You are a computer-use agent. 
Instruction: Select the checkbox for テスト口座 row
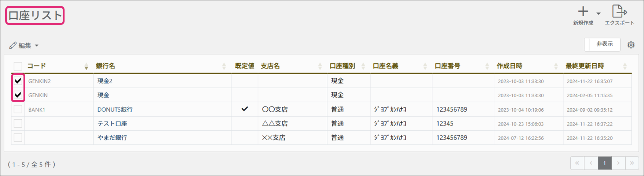18,124
